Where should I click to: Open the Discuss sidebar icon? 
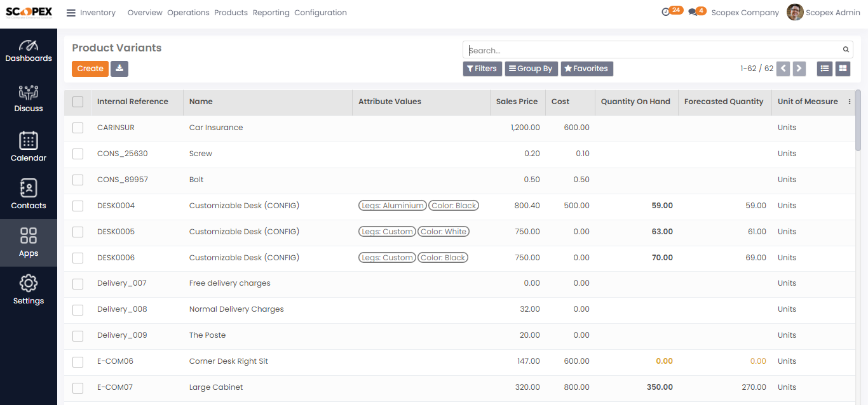pos(29,98)
